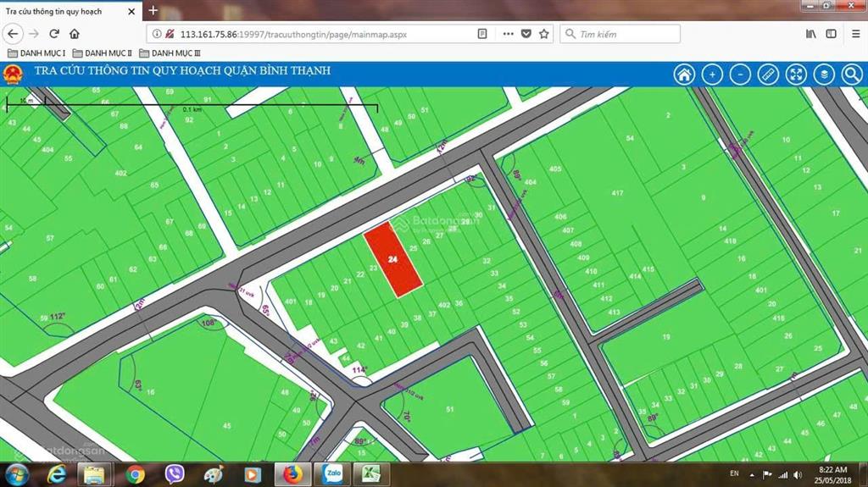868x487 pixels.
Task: Activate the ruler measure tool
Action: pyautogui.click(x=768, y=75)
